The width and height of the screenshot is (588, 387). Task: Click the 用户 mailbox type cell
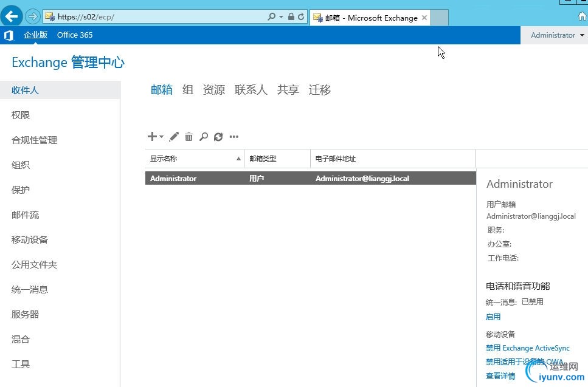click(257, 179)
